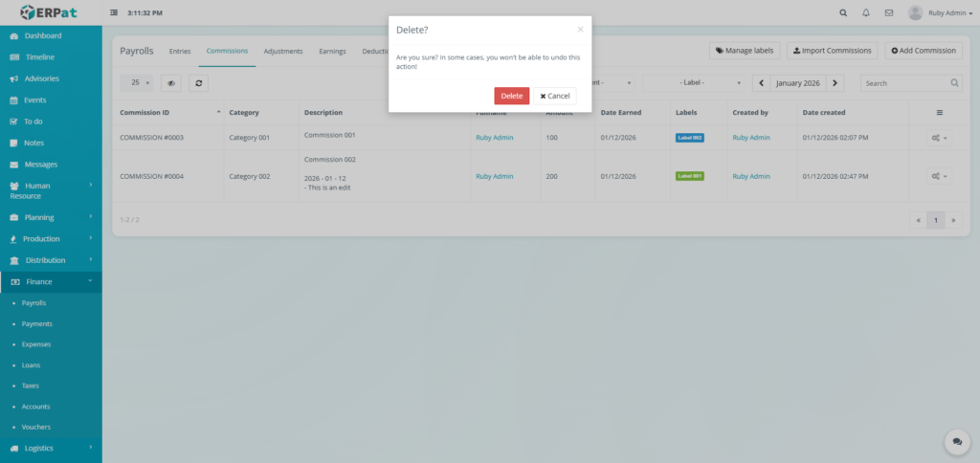Open Ruby Admin link in COMMISSION #0004 Fullname

pyautogui.click(x=495, y=176)
